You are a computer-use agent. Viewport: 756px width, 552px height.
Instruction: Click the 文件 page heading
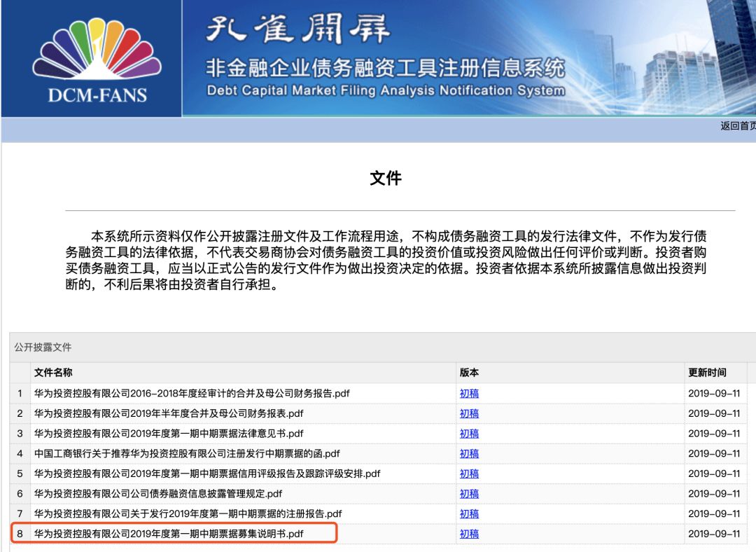(x=386, y=178)
